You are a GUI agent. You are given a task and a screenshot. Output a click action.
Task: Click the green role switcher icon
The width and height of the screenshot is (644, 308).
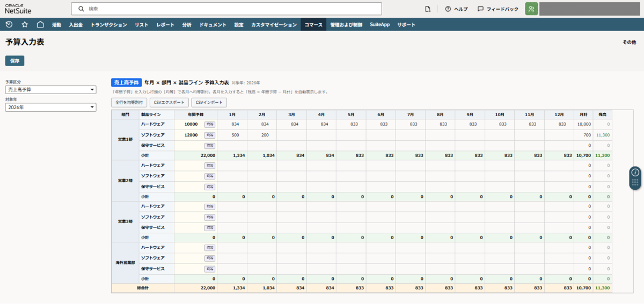pos(531,9)
